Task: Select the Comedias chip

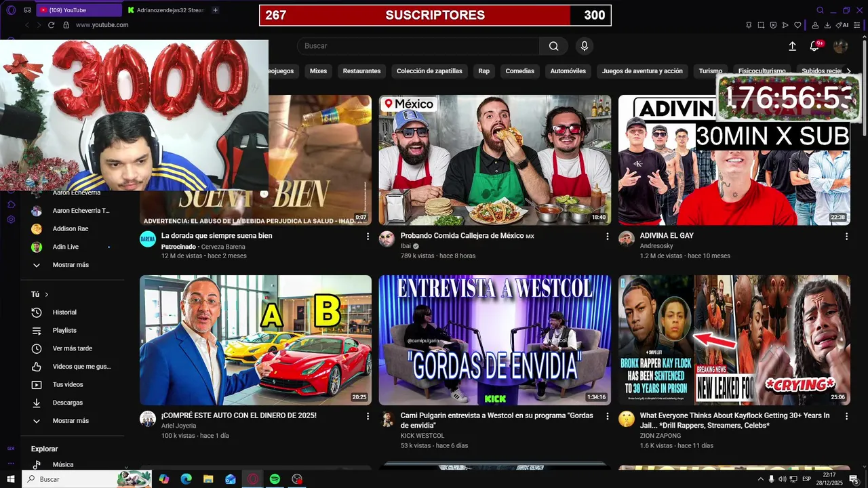Action: pyautogui.click(x=519, y=71)
